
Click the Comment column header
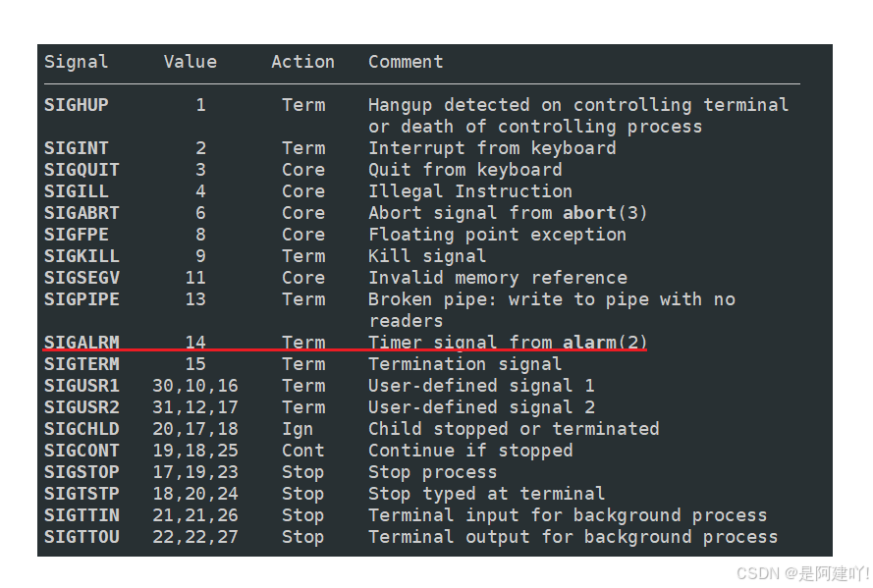(x=406, y=62)
